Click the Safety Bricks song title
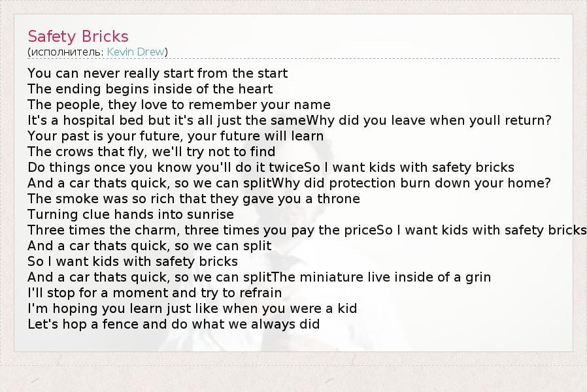 click(x=78, y=36)
